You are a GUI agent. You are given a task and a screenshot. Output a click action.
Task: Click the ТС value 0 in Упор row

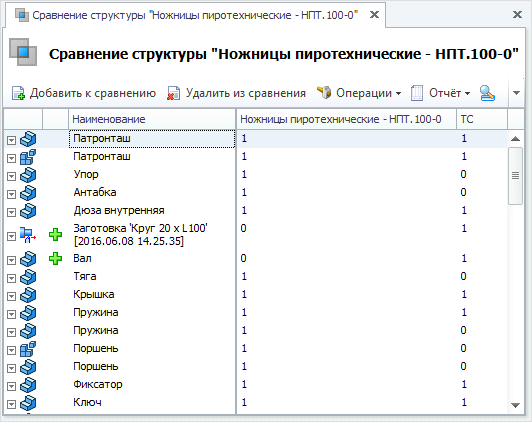pyautogui.click(x=463, y=174)
